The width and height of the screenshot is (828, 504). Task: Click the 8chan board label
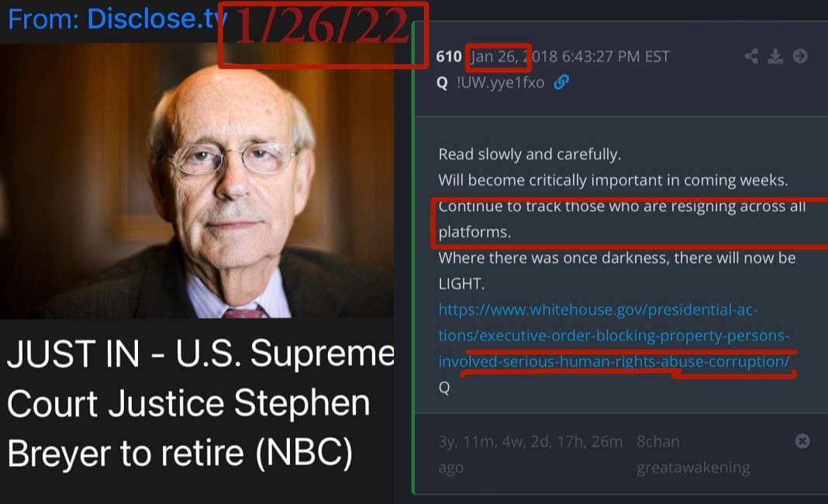658,442
